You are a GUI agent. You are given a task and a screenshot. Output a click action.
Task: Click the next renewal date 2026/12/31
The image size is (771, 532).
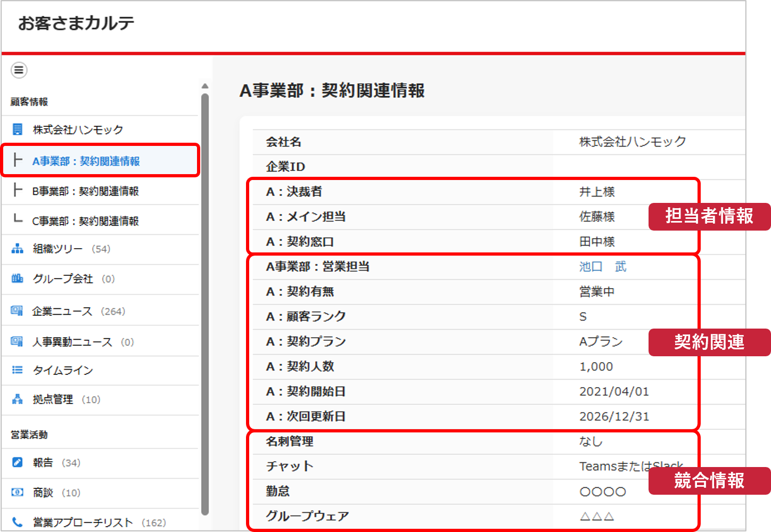tap(614, 416)
